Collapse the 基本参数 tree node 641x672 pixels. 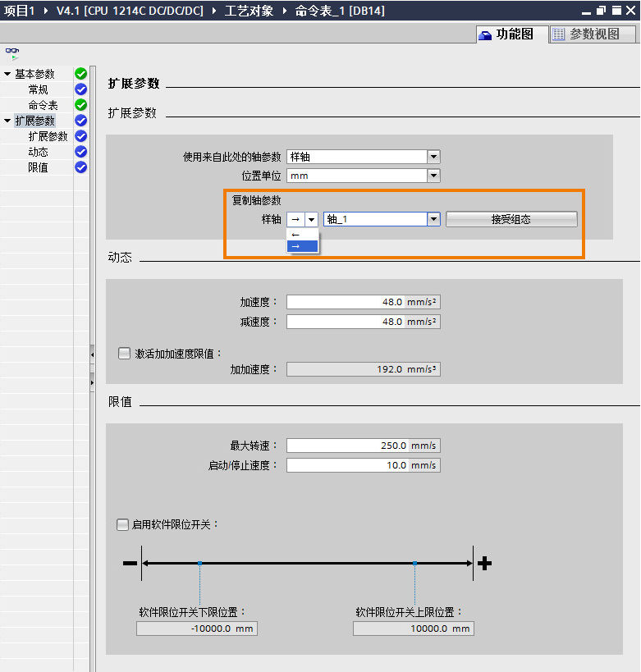7,74
